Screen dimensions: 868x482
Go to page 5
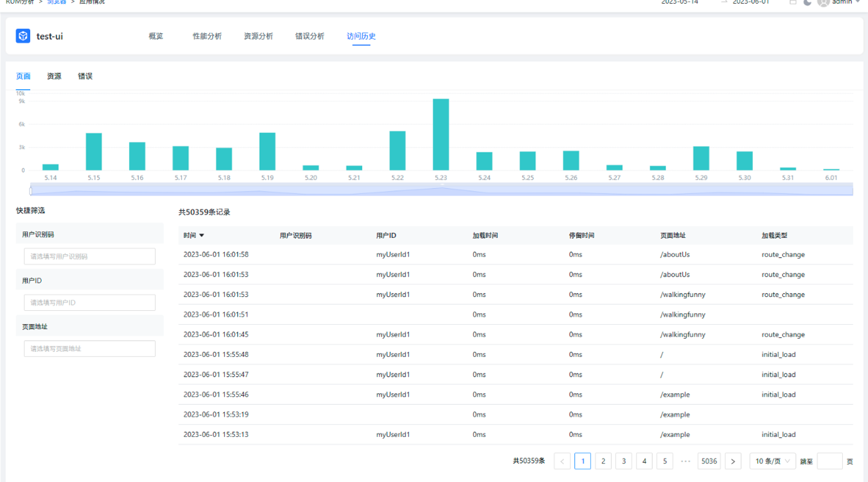(x=664, y=462)
